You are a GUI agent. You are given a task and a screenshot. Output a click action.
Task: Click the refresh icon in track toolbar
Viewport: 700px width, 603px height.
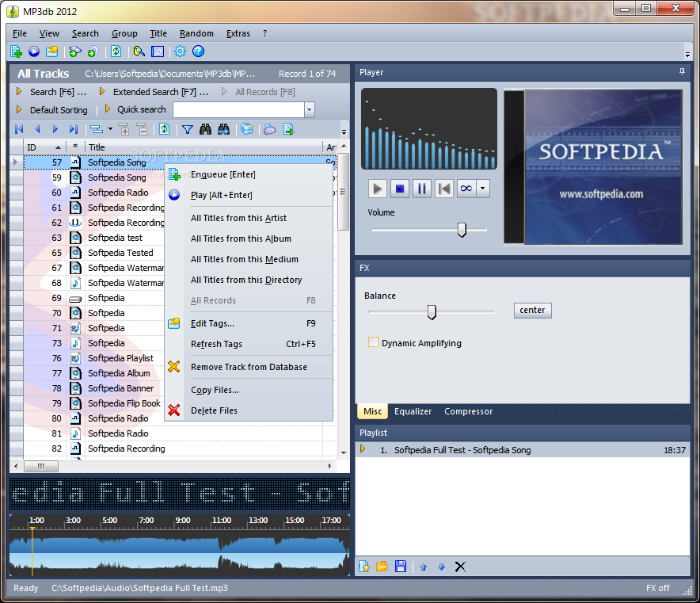[x=164, y=129]
